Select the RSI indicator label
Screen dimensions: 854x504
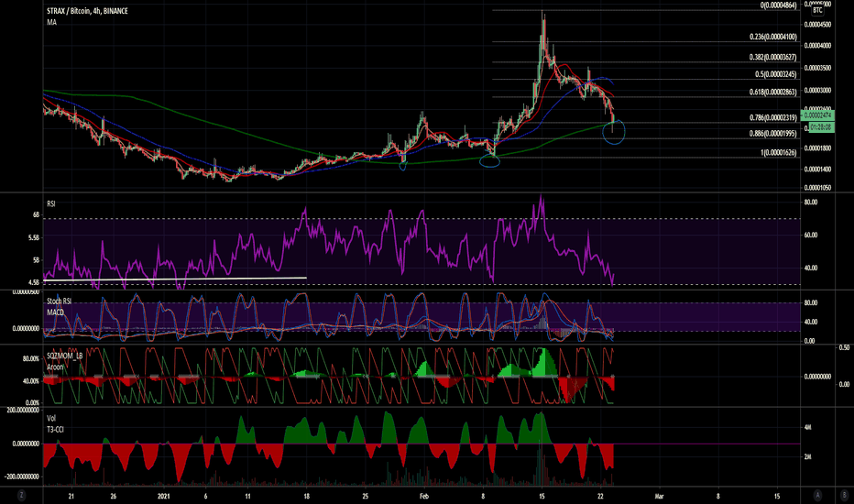coord(51,203)
